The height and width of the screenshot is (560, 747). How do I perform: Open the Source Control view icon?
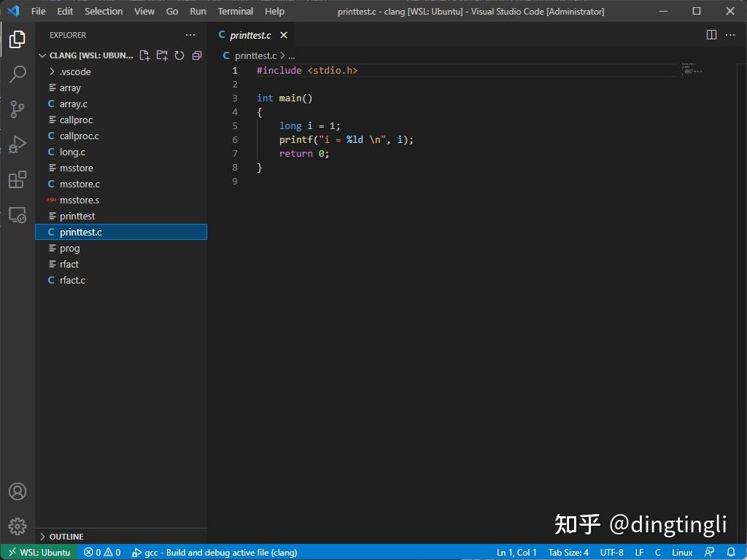pos(18,109)
